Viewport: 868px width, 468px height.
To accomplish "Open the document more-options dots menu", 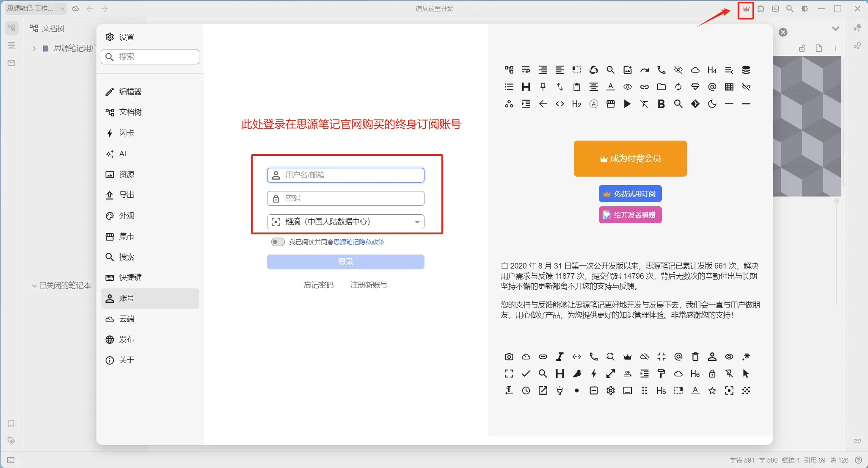I will click(835, 48).
